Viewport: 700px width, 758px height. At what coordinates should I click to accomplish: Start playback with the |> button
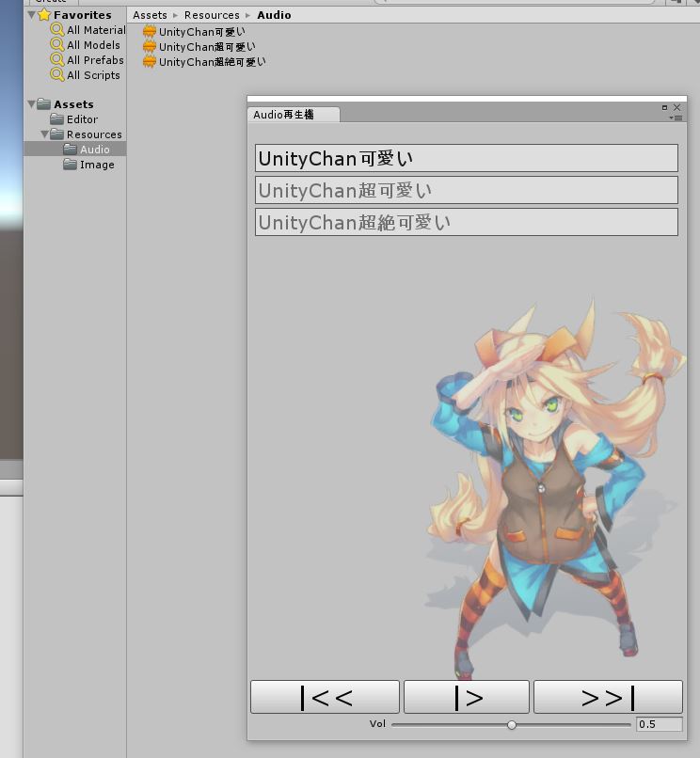tap(467, 697)
